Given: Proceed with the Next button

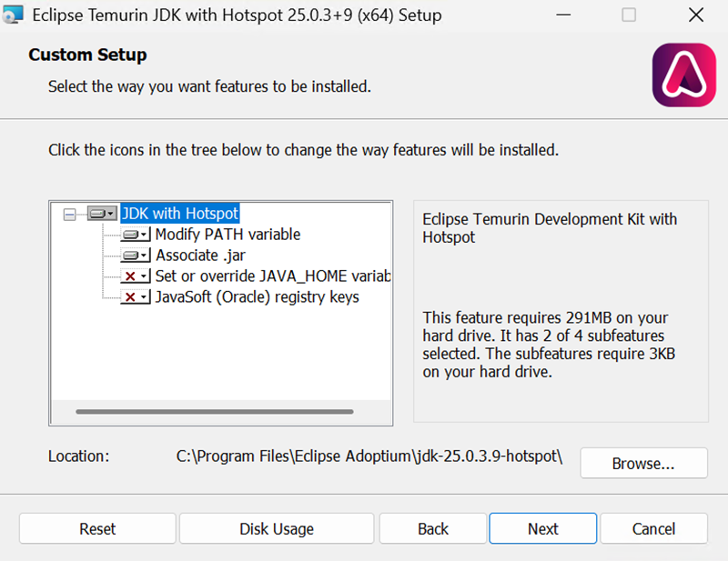Looking at the screenshot, I should [542, 528].
